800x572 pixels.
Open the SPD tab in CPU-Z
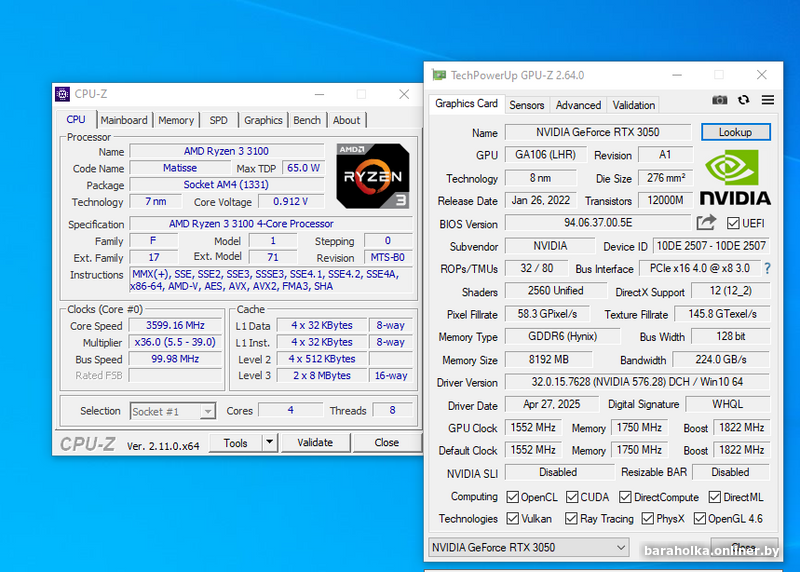pos(218,120)
